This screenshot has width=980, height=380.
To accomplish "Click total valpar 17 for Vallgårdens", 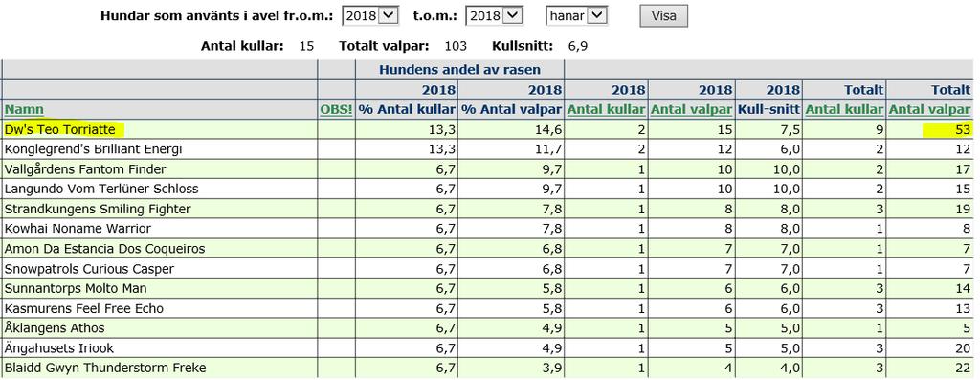I will click(962, 169).
